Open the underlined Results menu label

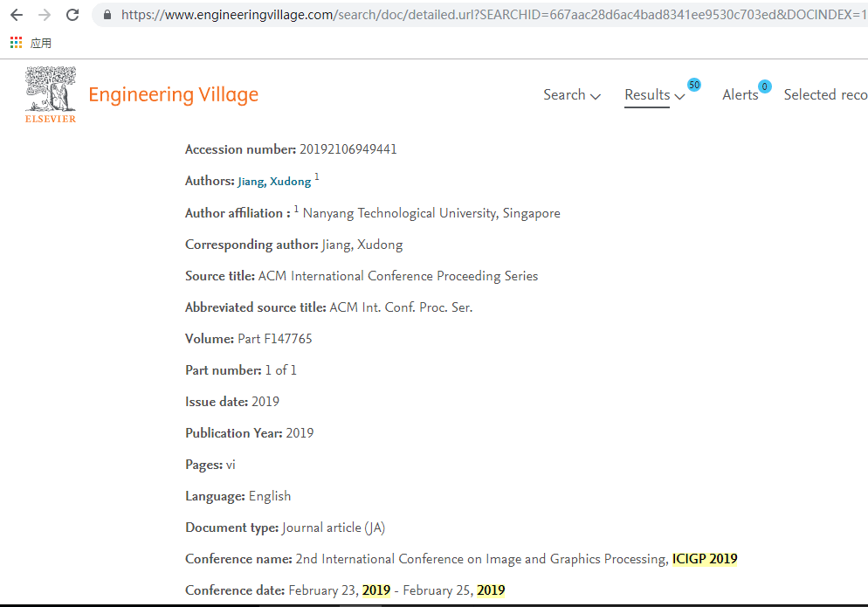tap(647, 94)
